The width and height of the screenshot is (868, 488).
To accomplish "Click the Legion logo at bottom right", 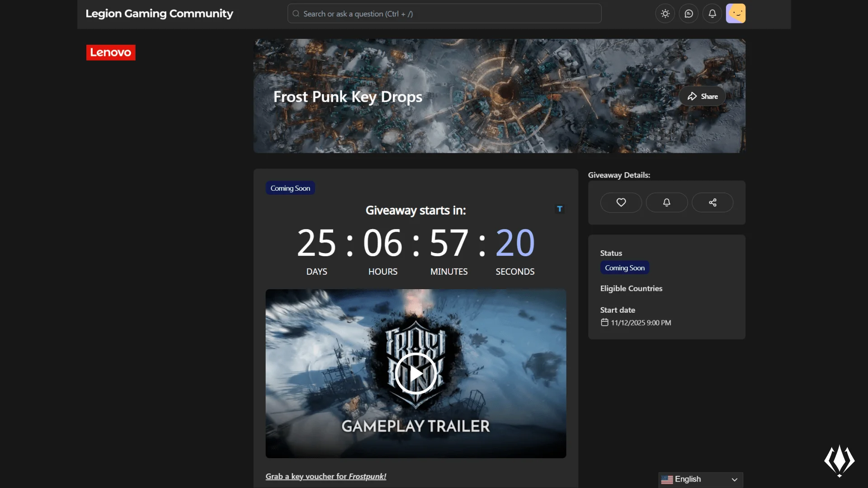I will [x=839, y=461].
